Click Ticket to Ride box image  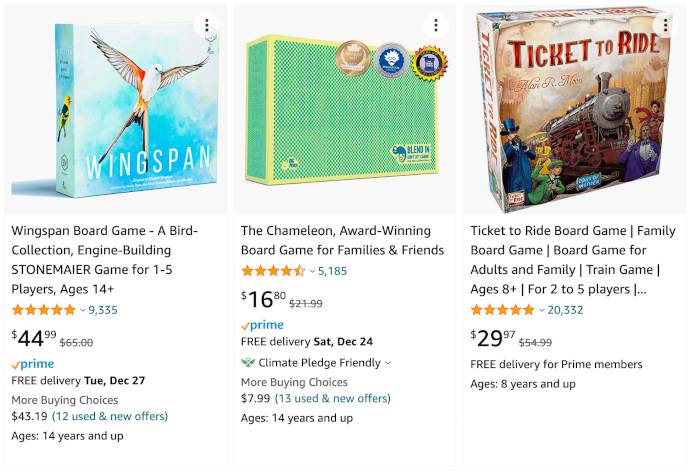click(573, 109)
